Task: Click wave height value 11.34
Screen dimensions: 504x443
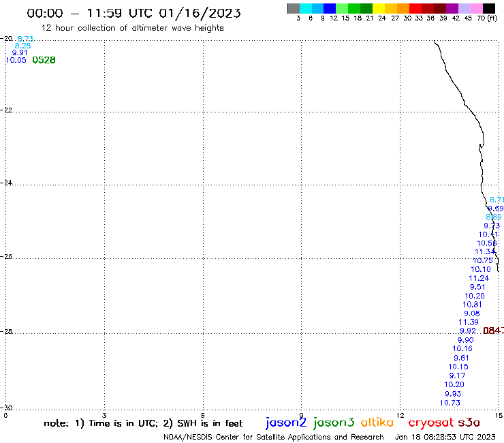Action: [485, 251]
